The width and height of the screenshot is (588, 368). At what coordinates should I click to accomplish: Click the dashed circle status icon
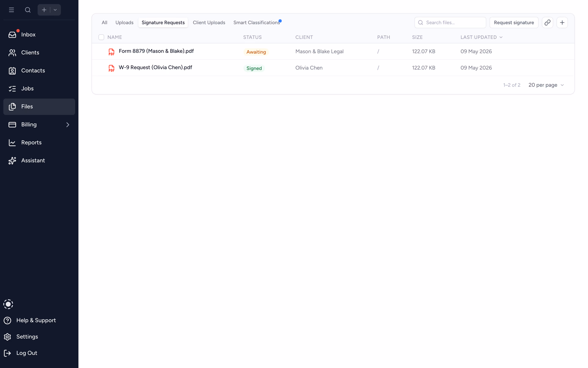8,304
